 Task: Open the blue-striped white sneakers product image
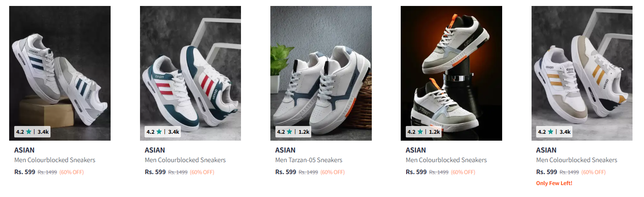(x=60, y=69)
